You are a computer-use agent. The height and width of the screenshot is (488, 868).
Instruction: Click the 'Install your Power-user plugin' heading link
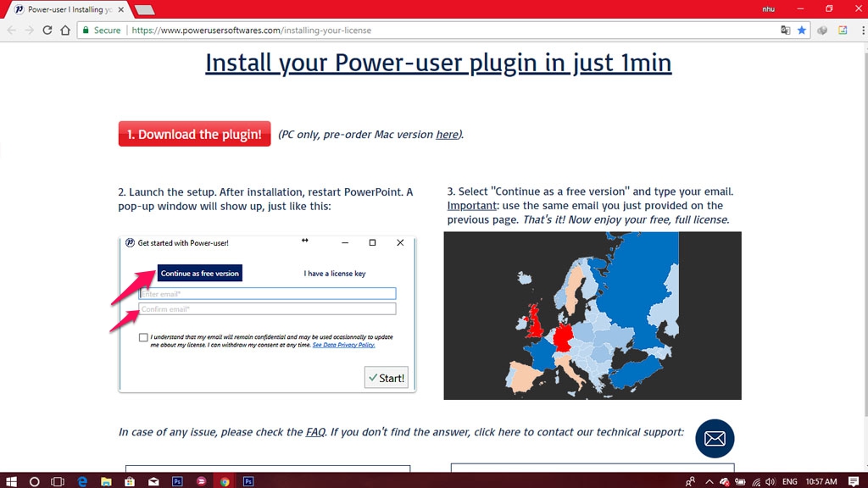click(438, 63)
